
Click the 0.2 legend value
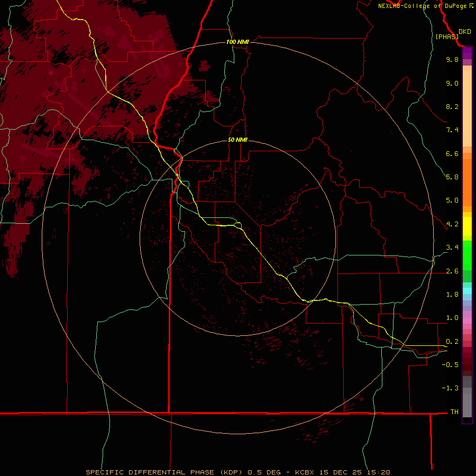pos(452,342)
